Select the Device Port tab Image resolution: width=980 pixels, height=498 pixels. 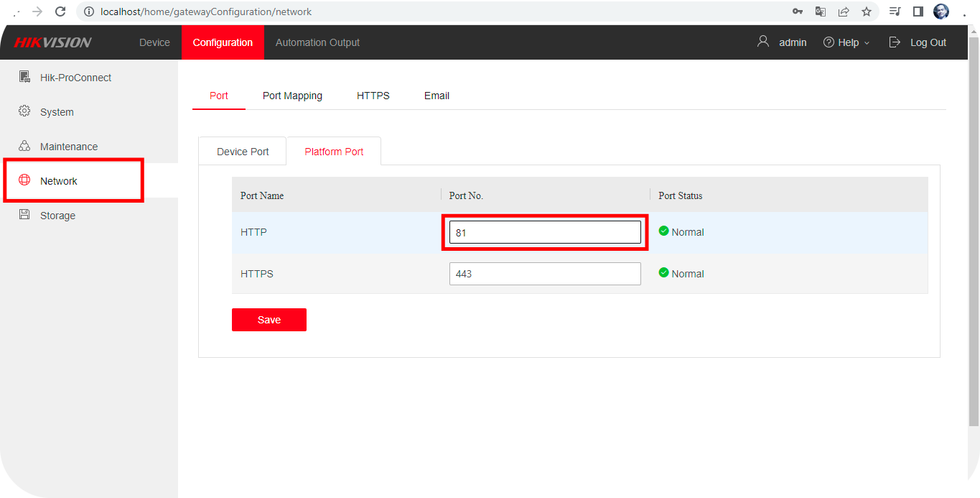pos(243,152)
